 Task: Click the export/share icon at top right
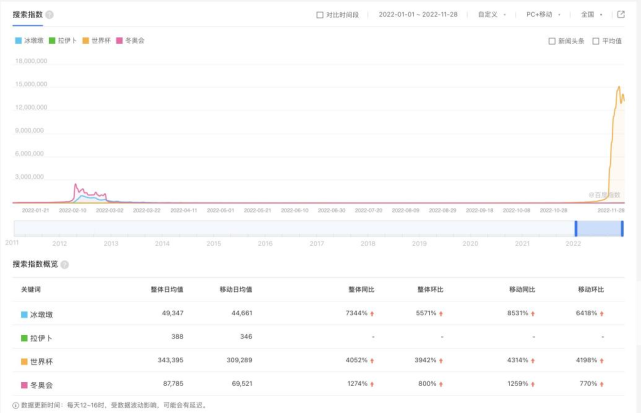pos(621,15)
